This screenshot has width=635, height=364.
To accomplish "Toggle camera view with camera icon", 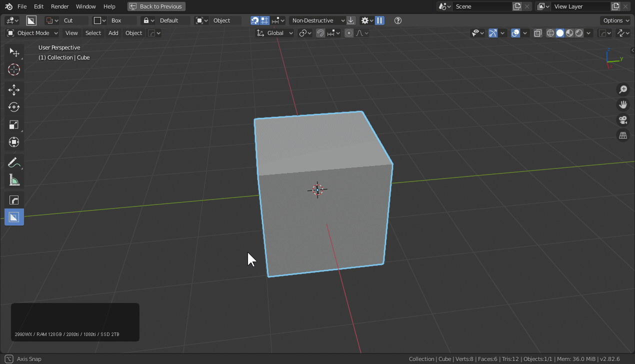I will 623,120.
